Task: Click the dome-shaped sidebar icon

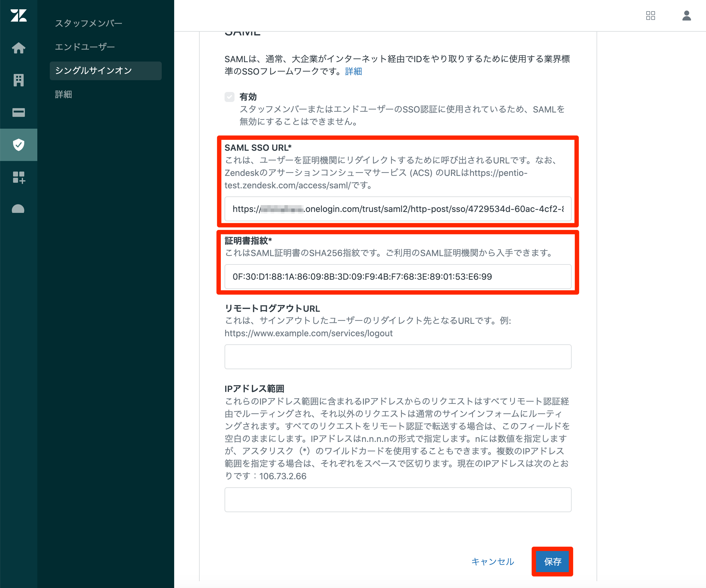Action: 18,209
